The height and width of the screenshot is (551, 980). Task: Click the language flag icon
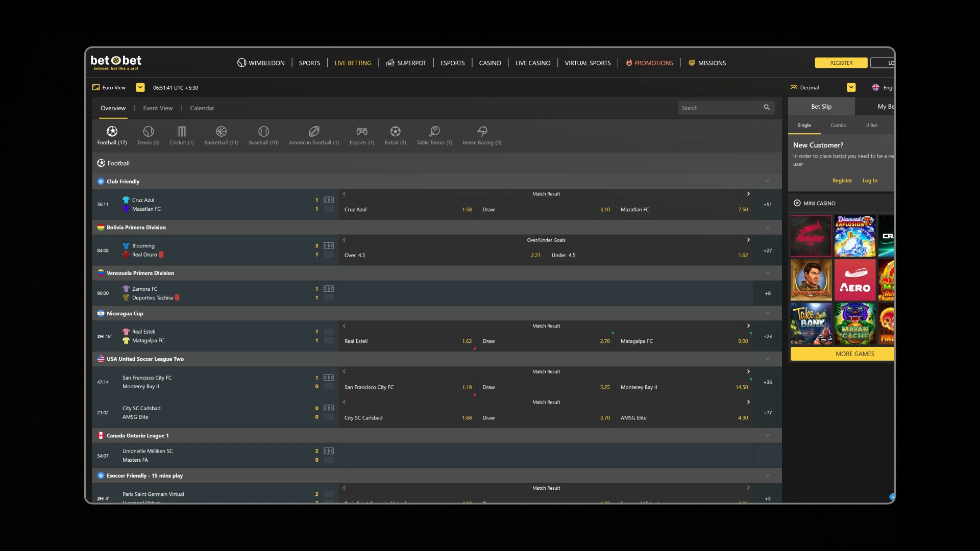(x=875, y=87)
